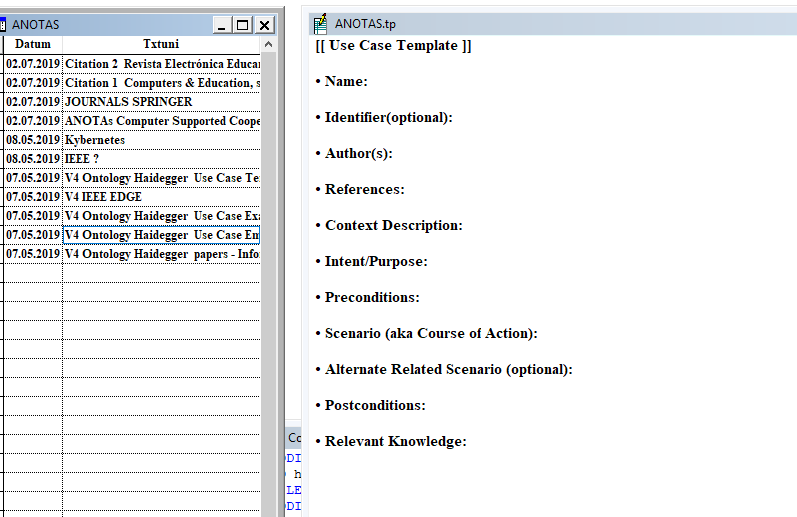Select the V4 IEEE EDGE row

(x=103, y=197)
